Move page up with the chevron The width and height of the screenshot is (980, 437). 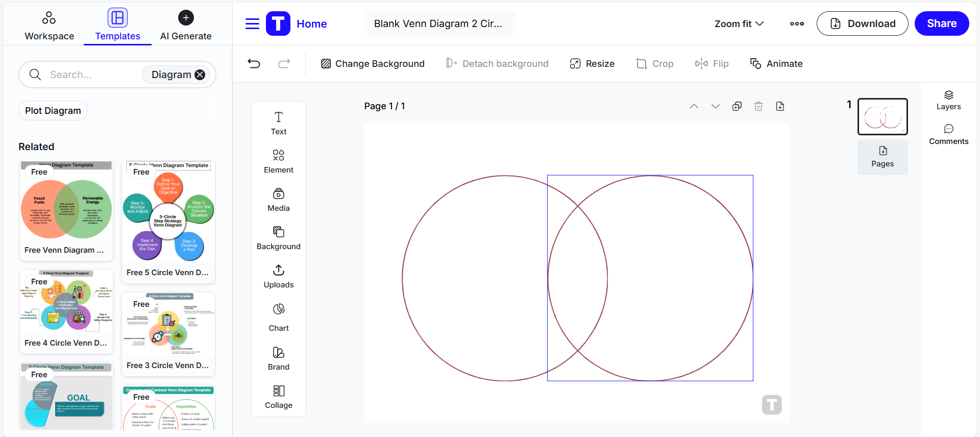point(694,106)
